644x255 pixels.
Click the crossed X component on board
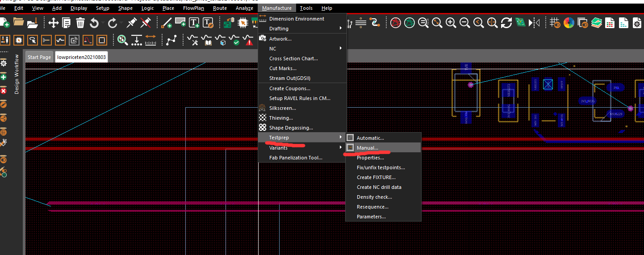548,84
